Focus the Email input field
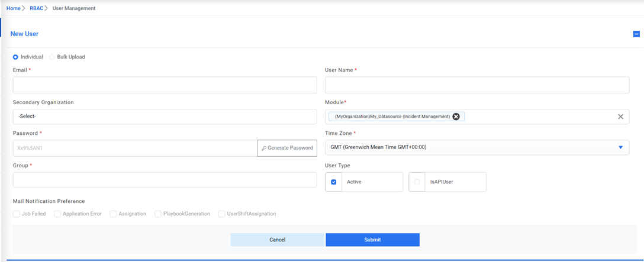 coord(165,85)
